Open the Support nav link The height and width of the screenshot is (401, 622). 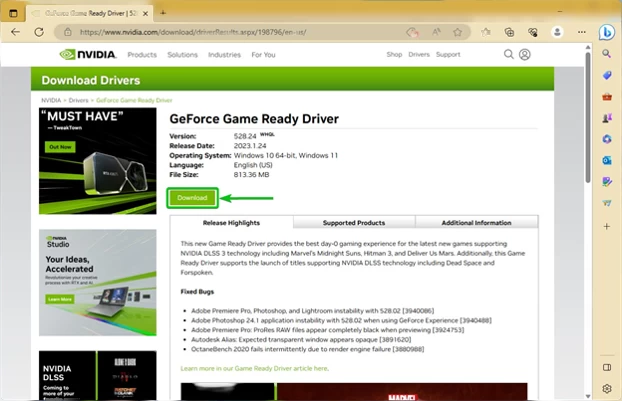pyautogui.click(x=448, y=54)
